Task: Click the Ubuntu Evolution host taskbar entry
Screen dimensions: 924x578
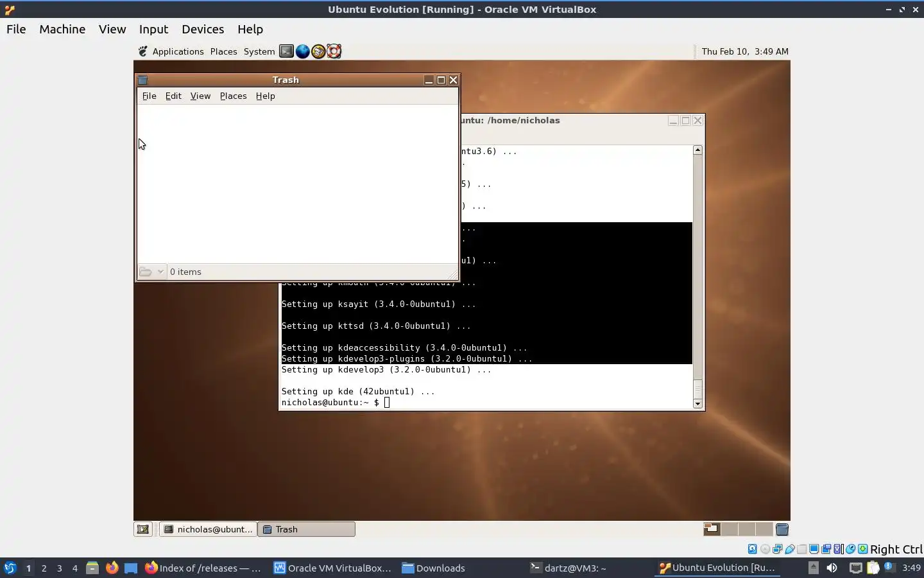Action: 717,568
